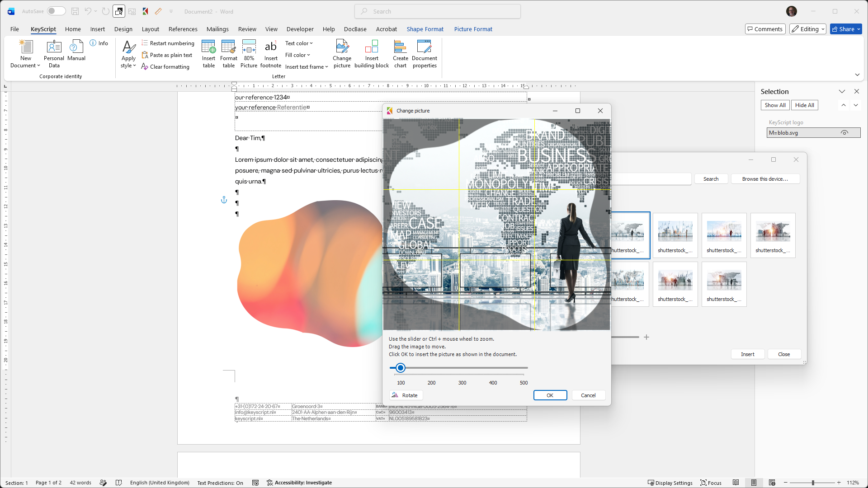
Task: Click Search button in picture browser
Action: (x=711, y=179)
